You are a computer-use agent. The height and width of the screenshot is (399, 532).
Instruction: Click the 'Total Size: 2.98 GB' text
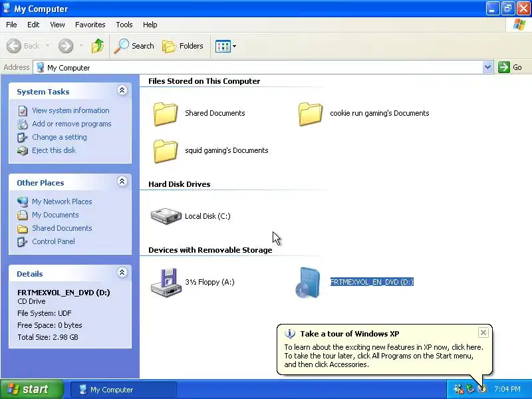point(48,337)
